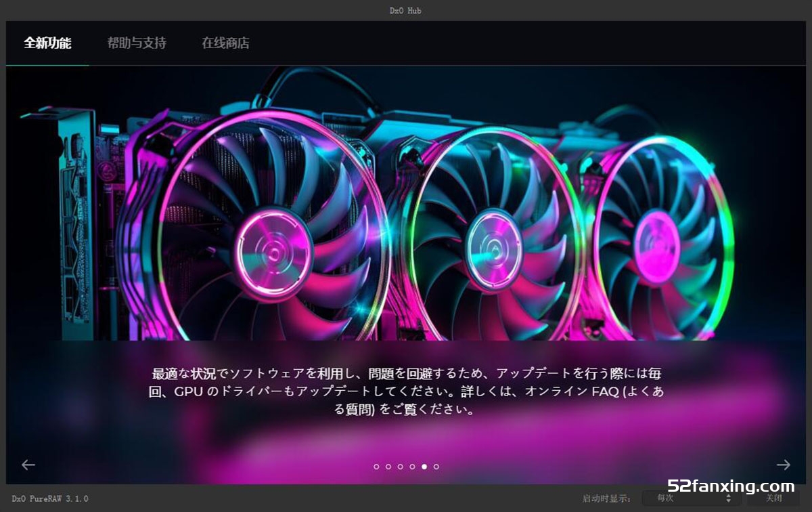812x512 pixels.
Task: Click the 关闭 button
Action: (773, 498)
